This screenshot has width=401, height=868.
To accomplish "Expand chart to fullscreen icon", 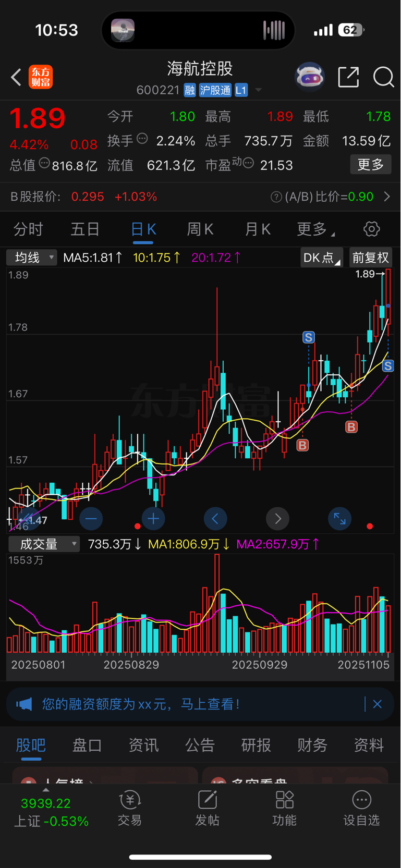I will click(x=340, y=519).
